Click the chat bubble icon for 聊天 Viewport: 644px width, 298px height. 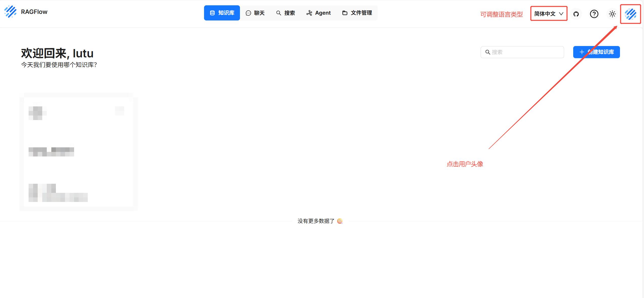tap(248, 13)
